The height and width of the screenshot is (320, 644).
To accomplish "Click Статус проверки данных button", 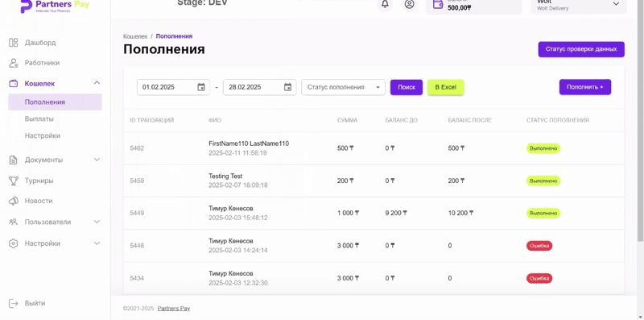I will tap(581, 49).
